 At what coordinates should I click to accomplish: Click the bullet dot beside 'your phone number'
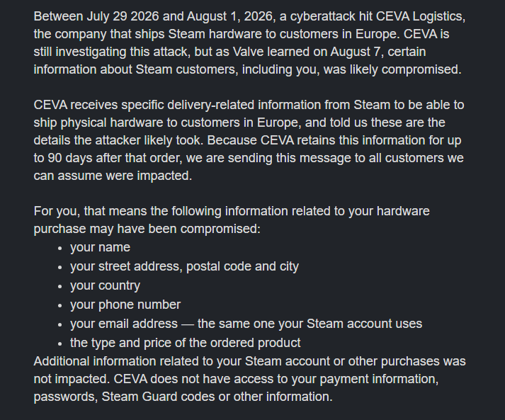tap(60, 306)
